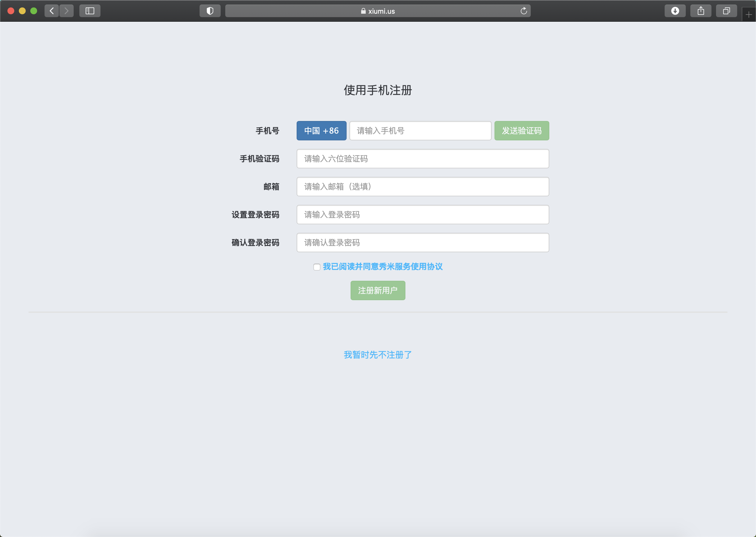Show tab overview icon
Image resolution: width=756 pixels, height=537 pixels.
[x=726, y=11]
